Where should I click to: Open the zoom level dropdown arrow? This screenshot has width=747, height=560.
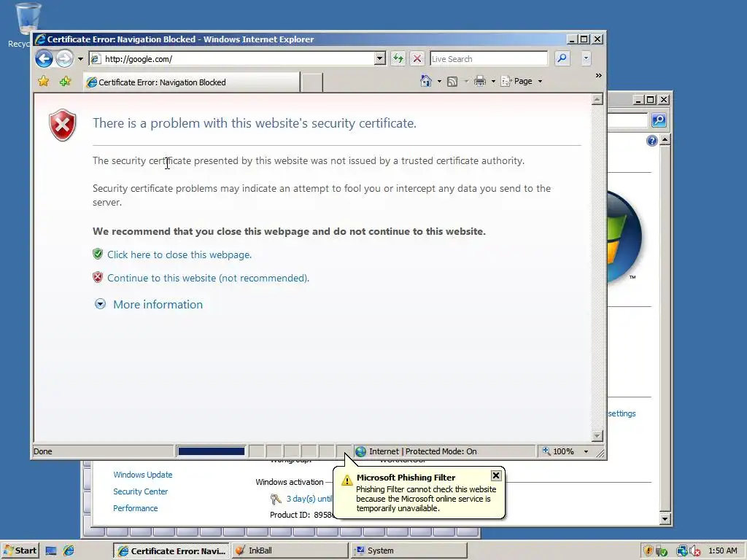pos(586,451)
